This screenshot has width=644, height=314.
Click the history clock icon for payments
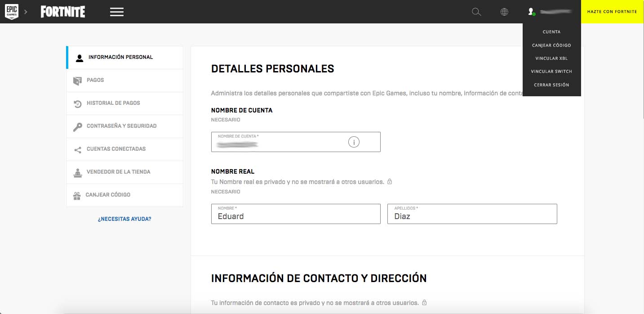pos(77,104)
